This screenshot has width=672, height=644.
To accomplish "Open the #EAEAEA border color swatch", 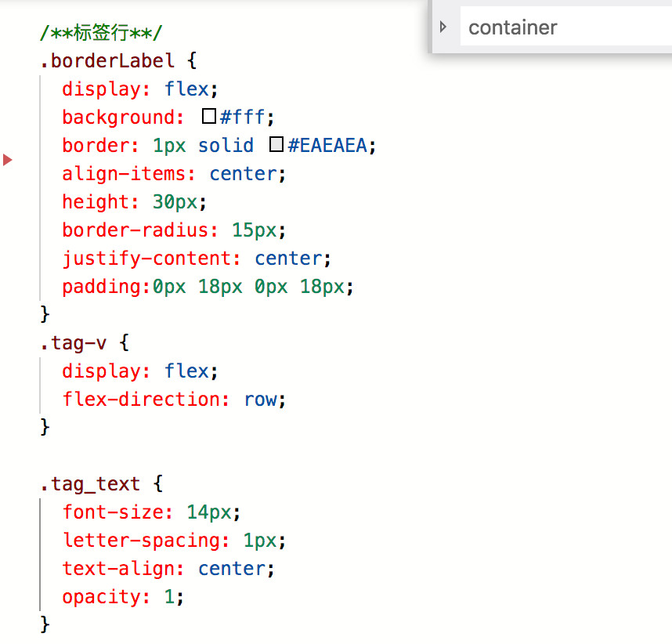I will pos(276,145).
